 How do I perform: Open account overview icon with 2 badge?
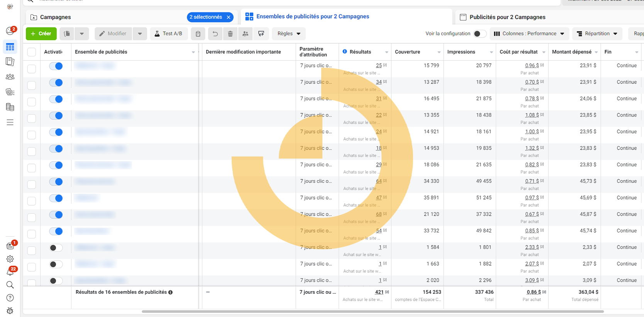(10, 31)
